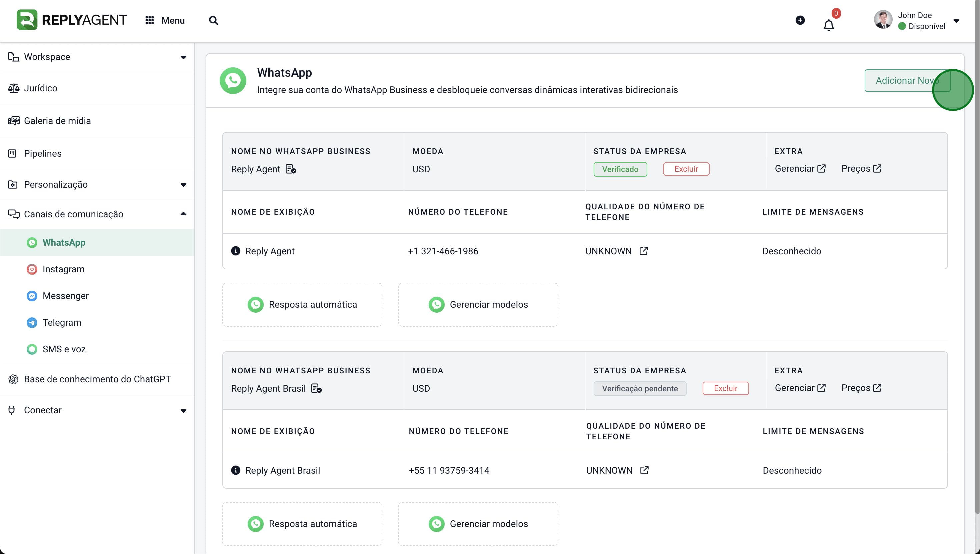
Task: Open Preços link for Reply Agent Brasil
Action: click(x=861, y=388)
